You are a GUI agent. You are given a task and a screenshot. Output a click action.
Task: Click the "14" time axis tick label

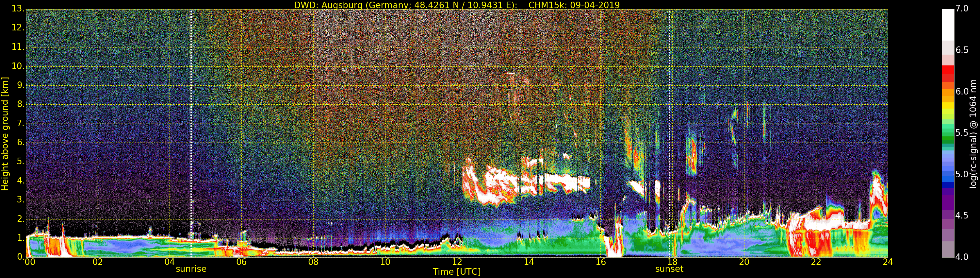click(x=529, y=262)
